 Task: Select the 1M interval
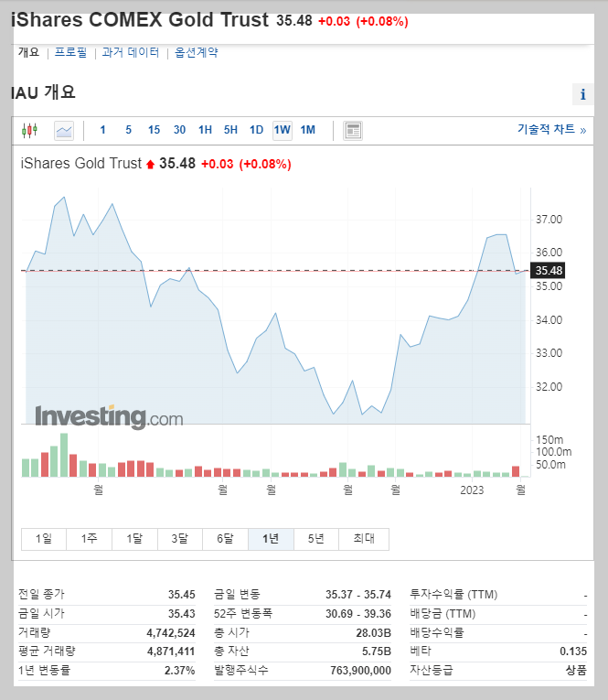[308, 130]
